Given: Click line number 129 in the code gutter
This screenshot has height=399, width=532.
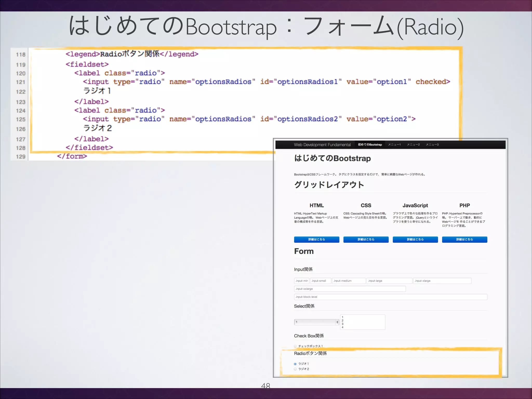Looking at the screenshot, I should [21, 157].
